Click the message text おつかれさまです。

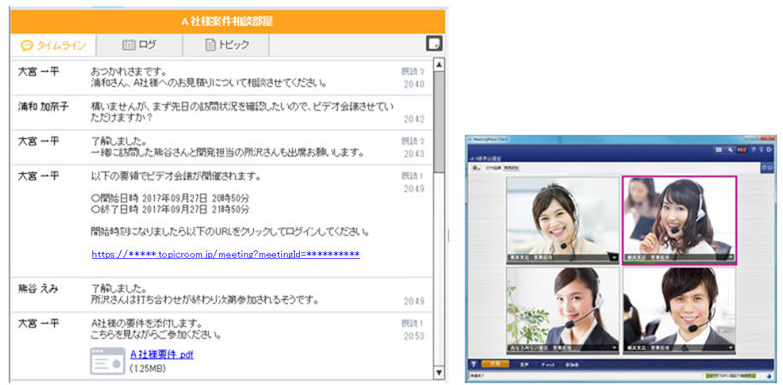(x=128, y=71)
